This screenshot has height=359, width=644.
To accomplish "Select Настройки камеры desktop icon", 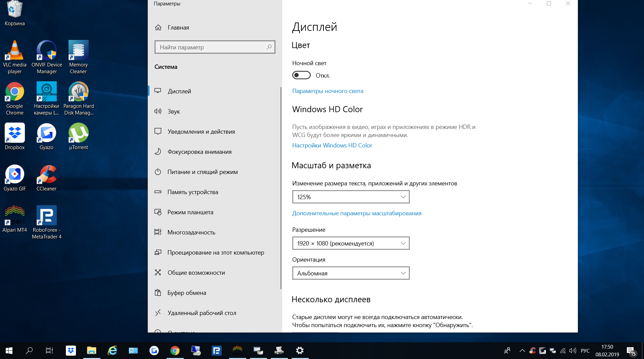I will [47, 99].
